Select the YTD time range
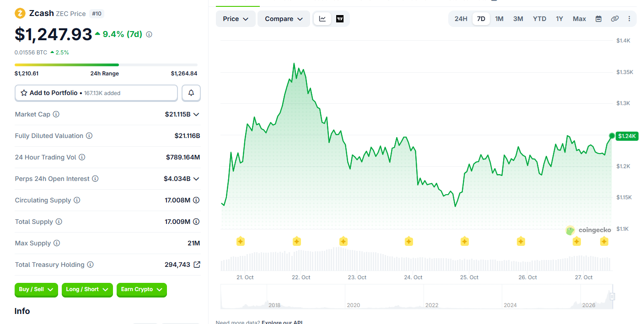This screenshot has width=644, height=324. click(x=540, y=19)
